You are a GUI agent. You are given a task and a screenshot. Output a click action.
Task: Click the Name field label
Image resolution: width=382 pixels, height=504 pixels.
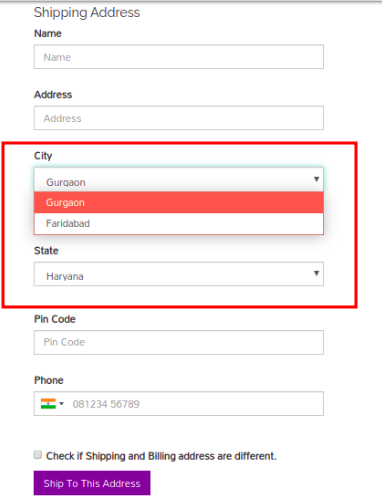48,33
